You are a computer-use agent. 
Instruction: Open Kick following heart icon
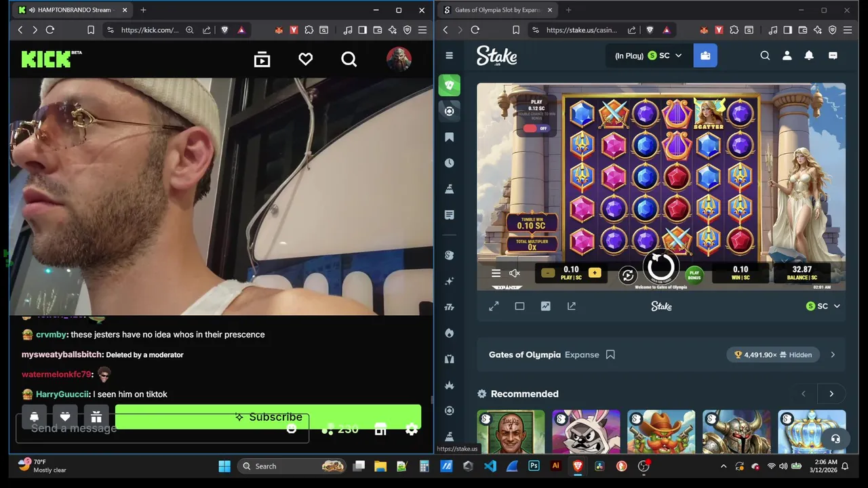tap(306, 60)
